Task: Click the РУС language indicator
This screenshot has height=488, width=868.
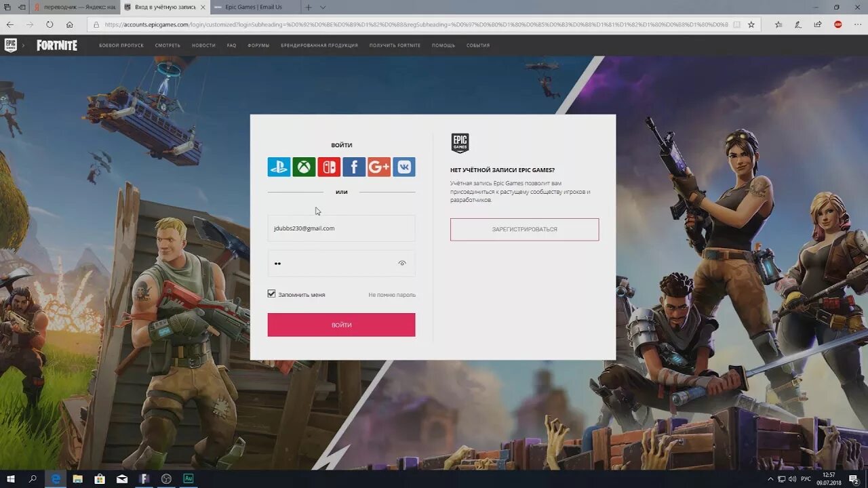Action: (806, 479)
